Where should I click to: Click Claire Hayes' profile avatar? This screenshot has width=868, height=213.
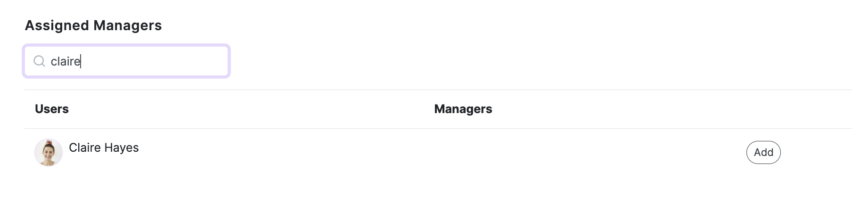(x=49, y=152)
